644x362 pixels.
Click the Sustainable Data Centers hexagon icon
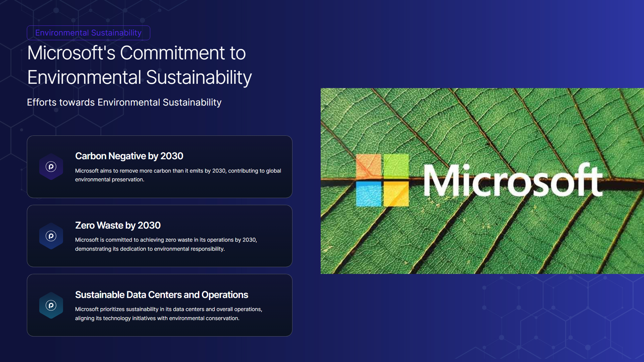point(51,305)
